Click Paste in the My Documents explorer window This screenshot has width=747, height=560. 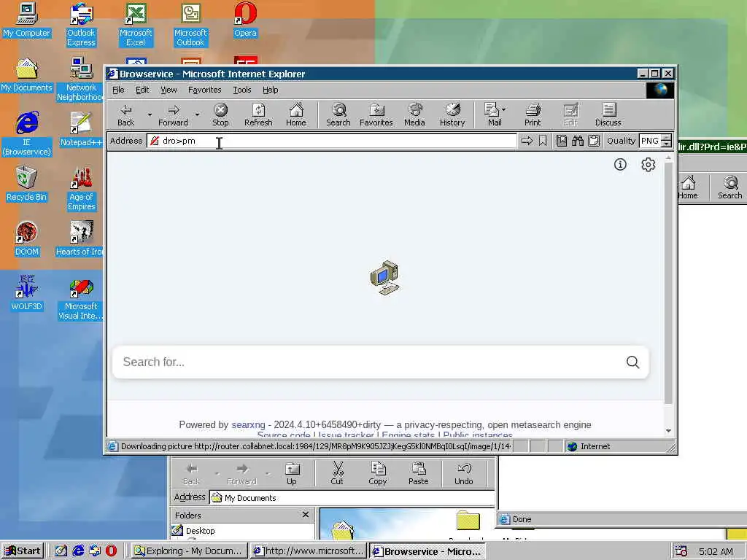point(418,474)
